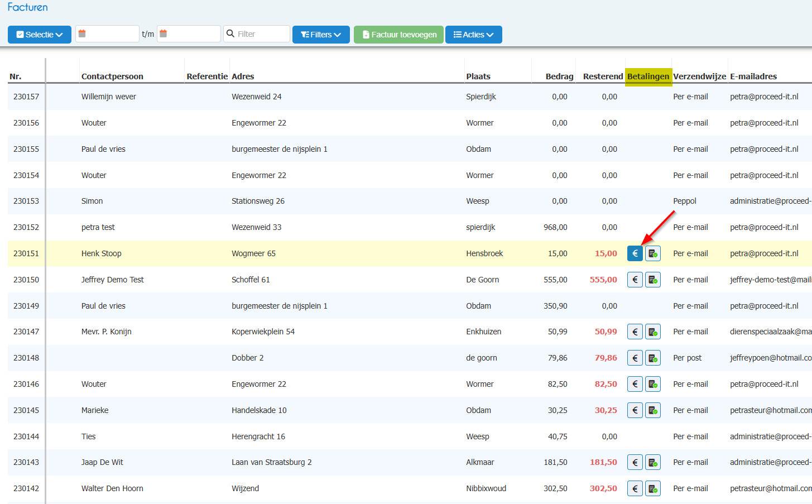Click the Factuur toevoegen button
Screen dimensions: 812x504
[x=399, y=35]
